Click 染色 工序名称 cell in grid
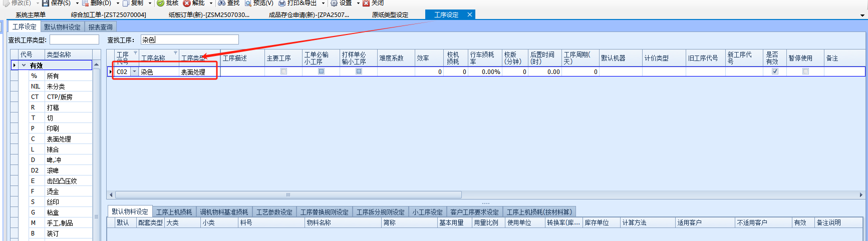Image resolution: width=868 pixels, height=241 pixels. coord(159,72)
